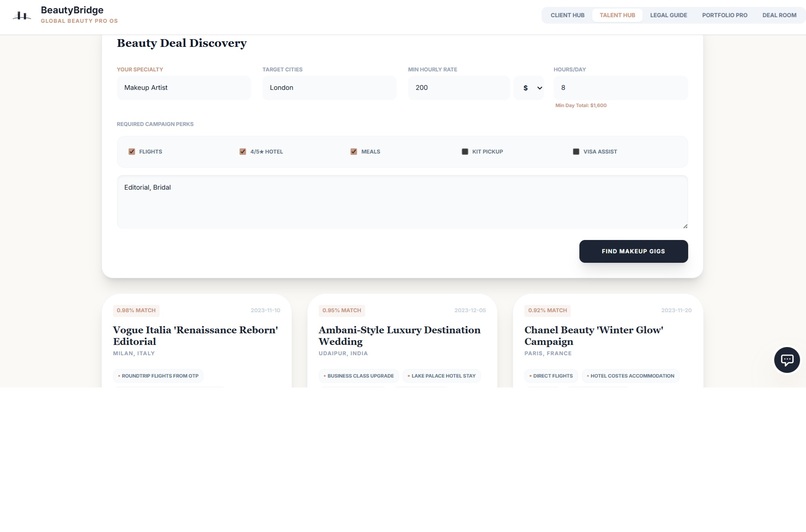Toggle the Meals perk checkbox
Image resolution: width=806 pixels, height=532 pixels.
coord(354,152)
